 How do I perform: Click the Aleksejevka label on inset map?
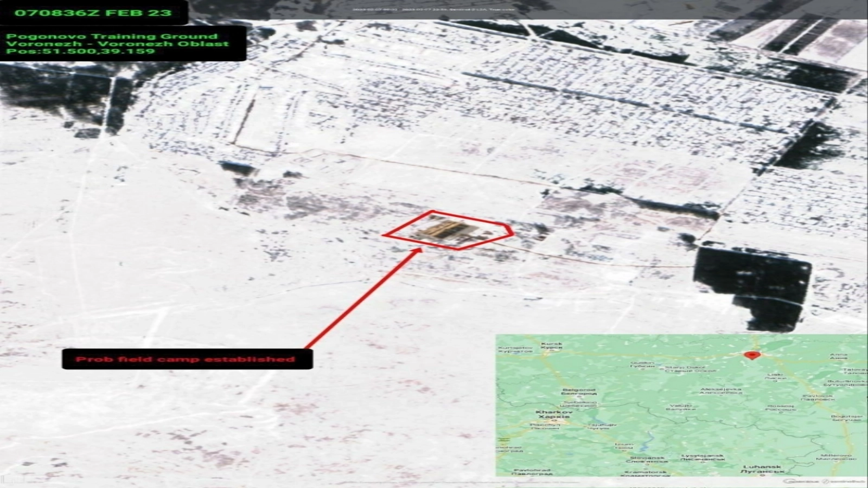click(x=720, y=390)
